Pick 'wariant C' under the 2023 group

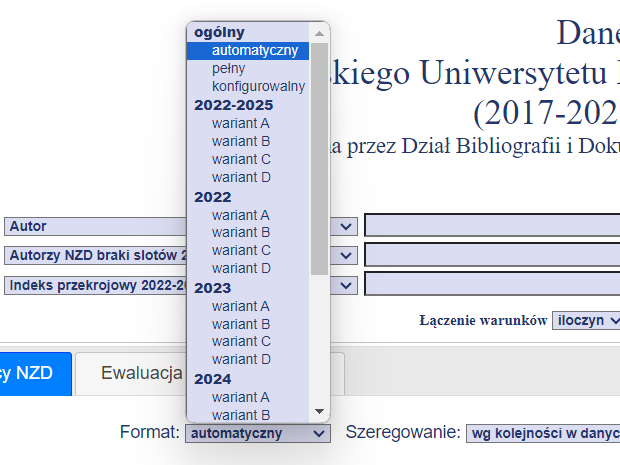click(x=240, y=341)
